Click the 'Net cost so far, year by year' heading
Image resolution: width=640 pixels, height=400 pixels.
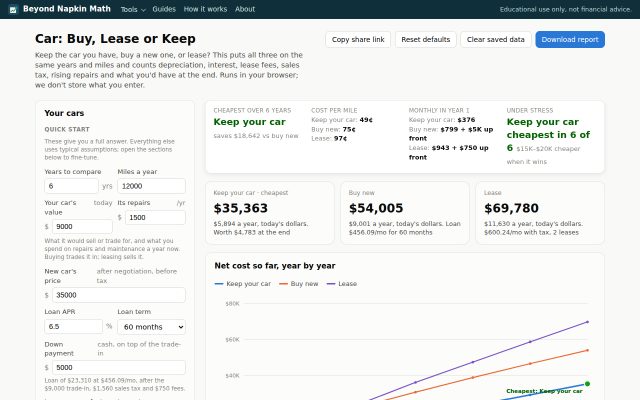tap(275, 266)
